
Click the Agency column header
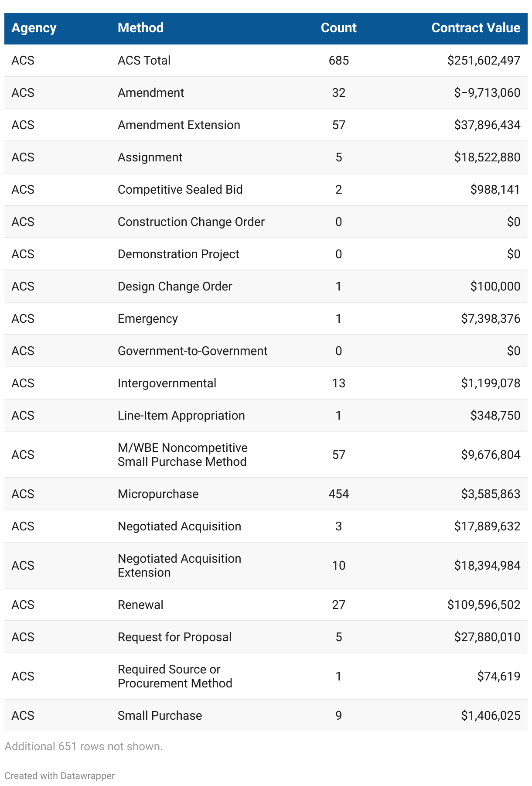tap(34, 28)
